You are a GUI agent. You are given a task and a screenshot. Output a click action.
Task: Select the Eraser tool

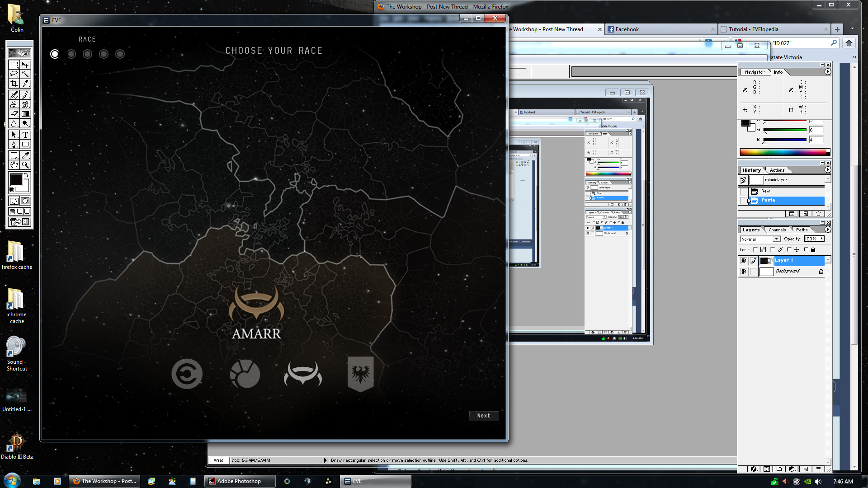tap(14, 114)
